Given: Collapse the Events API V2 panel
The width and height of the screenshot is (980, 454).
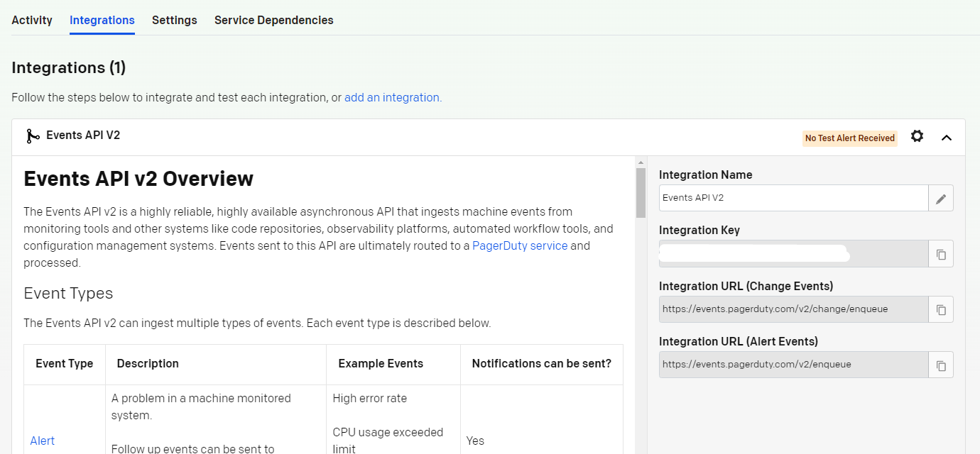Looking at the screenshot, I should [x=946, y=138].
